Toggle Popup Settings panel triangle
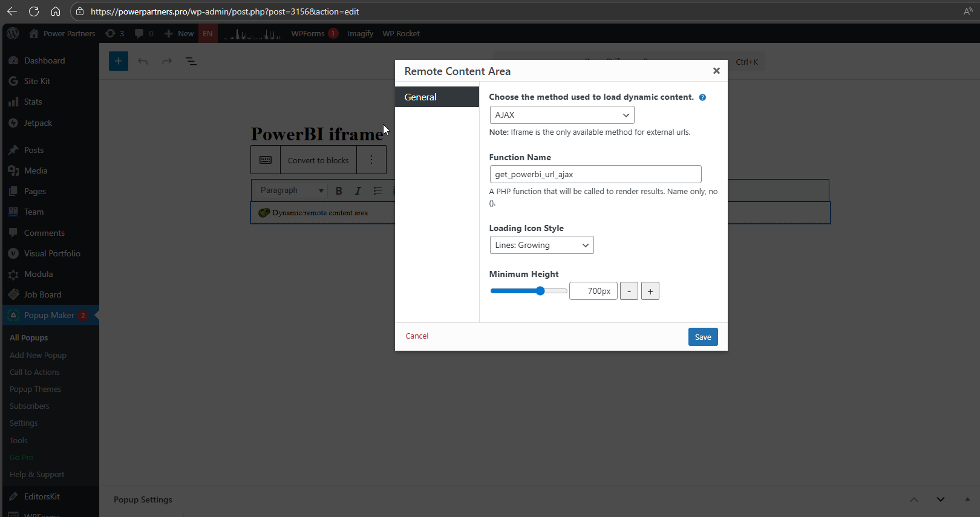The width and height of the screenshot is (980, 517). coord(967,499)
